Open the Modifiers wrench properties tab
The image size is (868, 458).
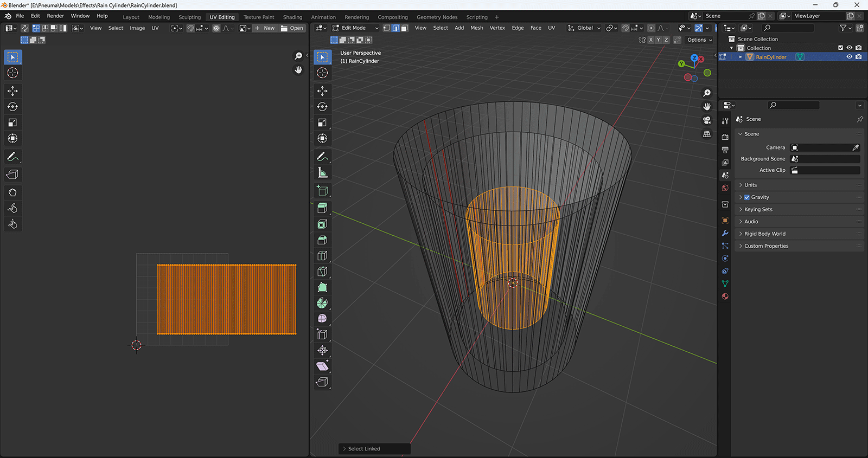tap(725, 233)
